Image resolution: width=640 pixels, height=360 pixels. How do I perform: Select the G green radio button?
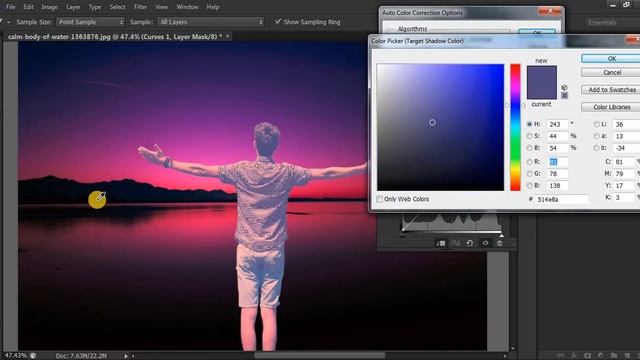tap(529, 173)
